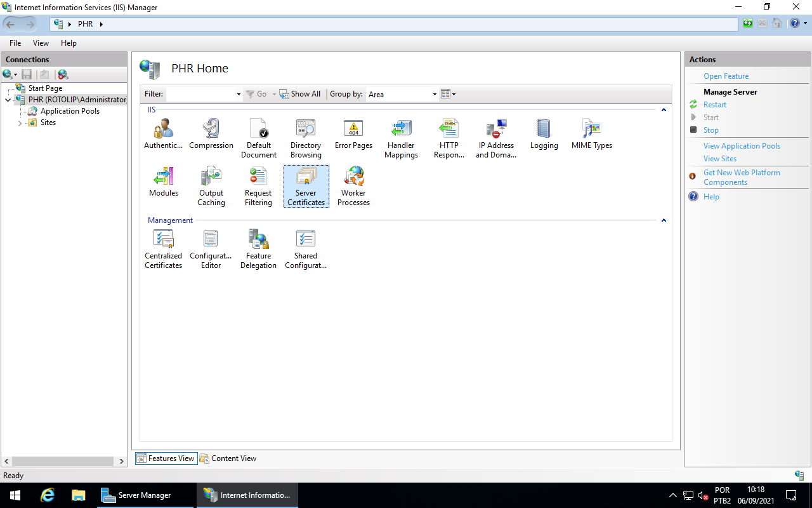
Task: Open Request Filtering
Action: [258, 185]
